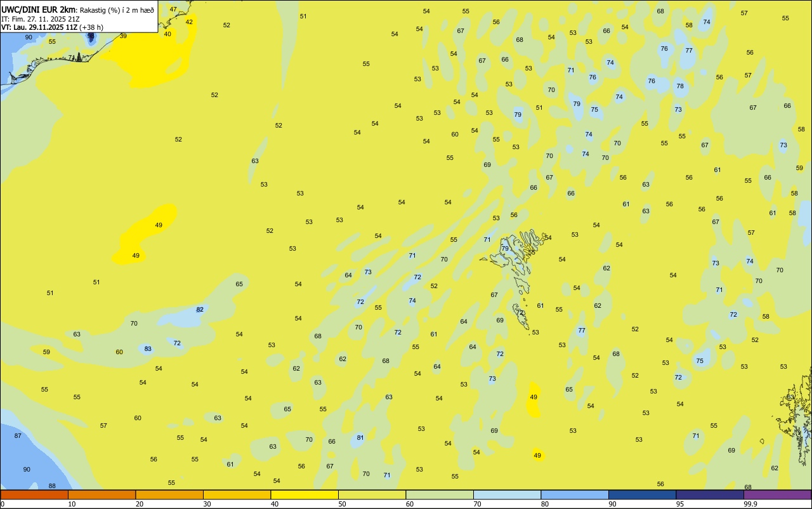This screenshot has height=509, width=812.
Task: Select the 30–40 golden legend swatch
Action: (237, 494)
